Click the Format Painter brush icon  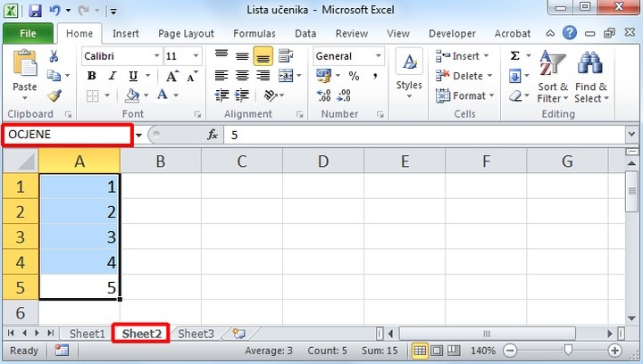pyautogui.click(x=54, y=96)
